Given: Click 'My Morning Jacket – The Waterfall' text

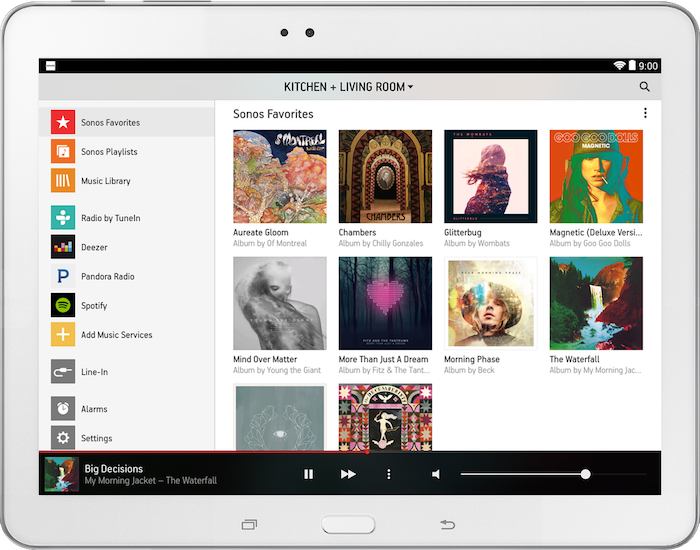Looking at the screenshot, I should tap(150, 481).
